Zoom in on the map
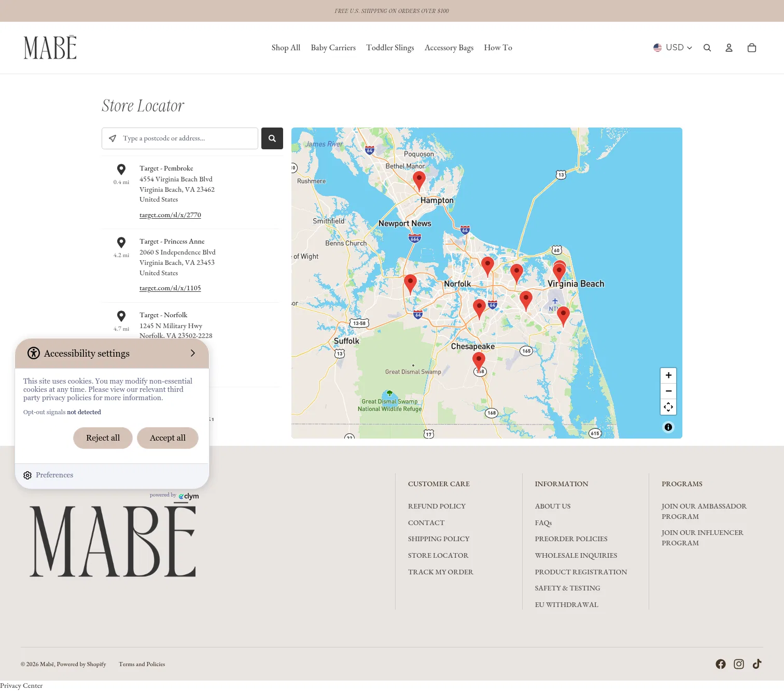Screen dimensions: 784x691 [x=668, y=375]
